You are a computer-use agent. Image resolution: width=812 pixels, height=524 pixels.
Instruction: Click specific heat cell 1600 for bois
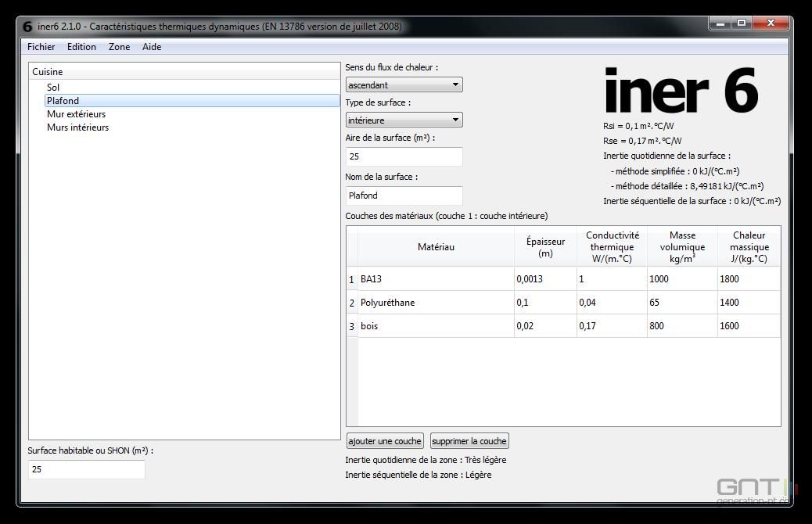pos(749,326)
